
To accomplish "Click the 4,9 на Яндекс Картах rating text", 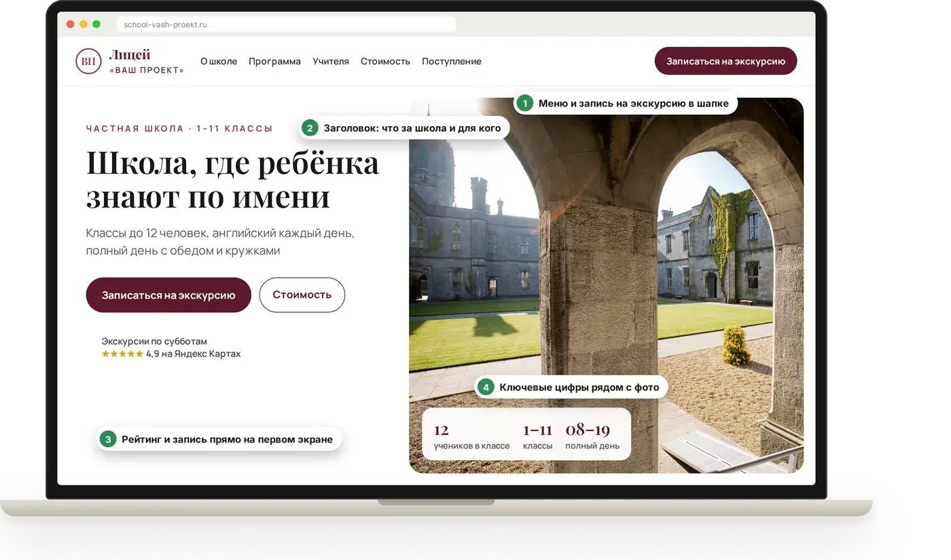I will click(x=194, y=354).
